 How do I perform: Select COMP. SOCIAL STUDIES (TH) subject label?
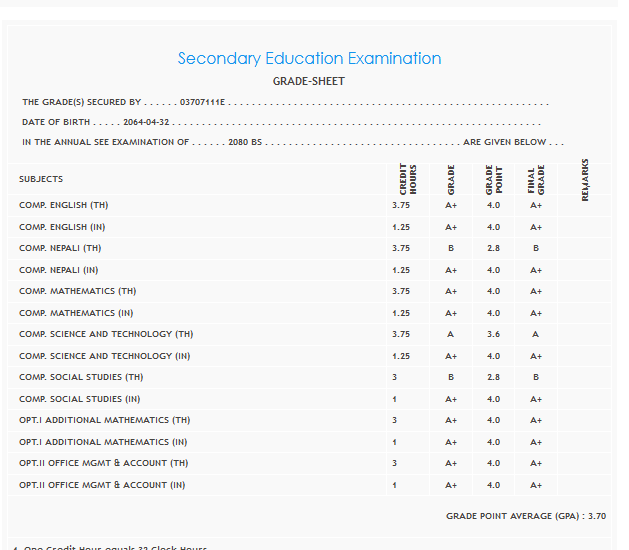click(x=81, y=377)
